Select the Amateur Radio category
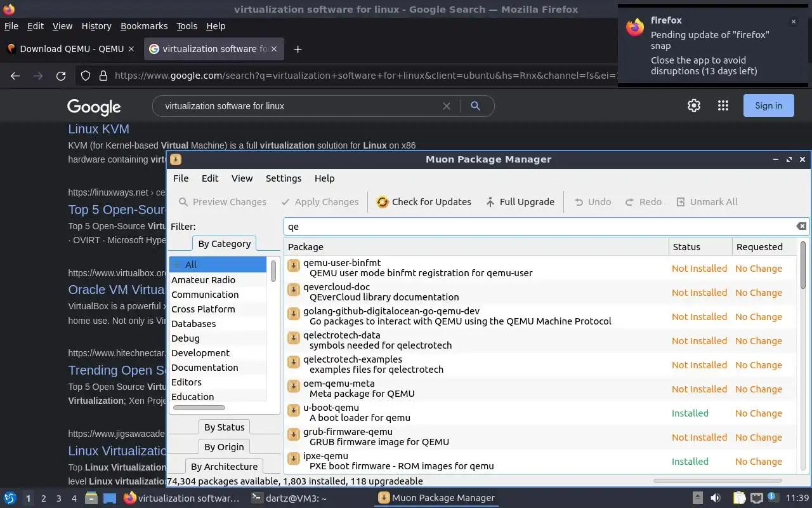812x508 pixels. [x=218, y=280]
